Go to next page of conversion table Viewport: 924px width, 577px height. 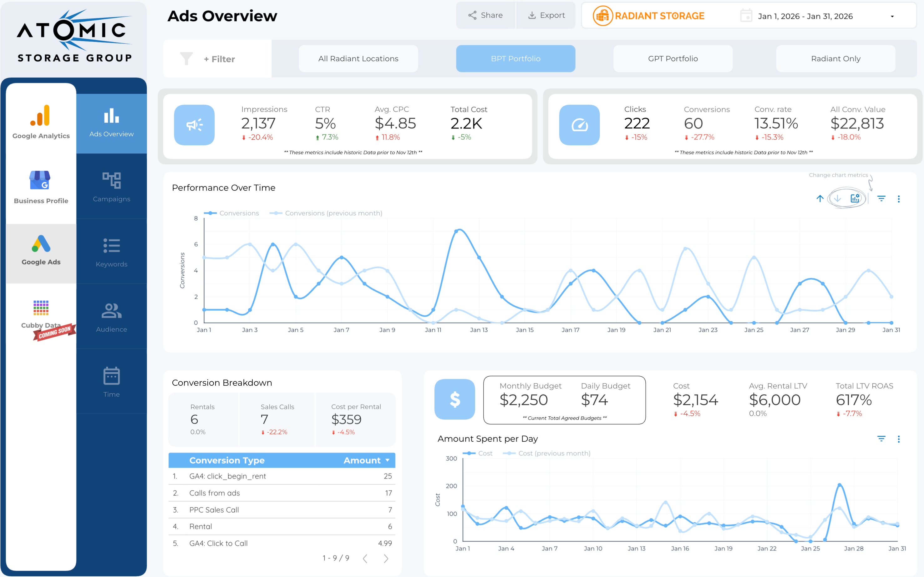tap(386, 558)
